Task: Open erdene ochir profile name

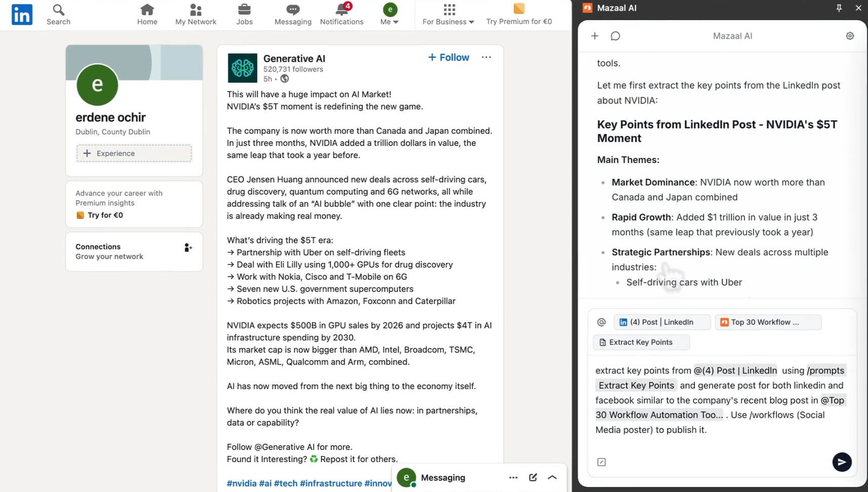Action: (110, 118)
